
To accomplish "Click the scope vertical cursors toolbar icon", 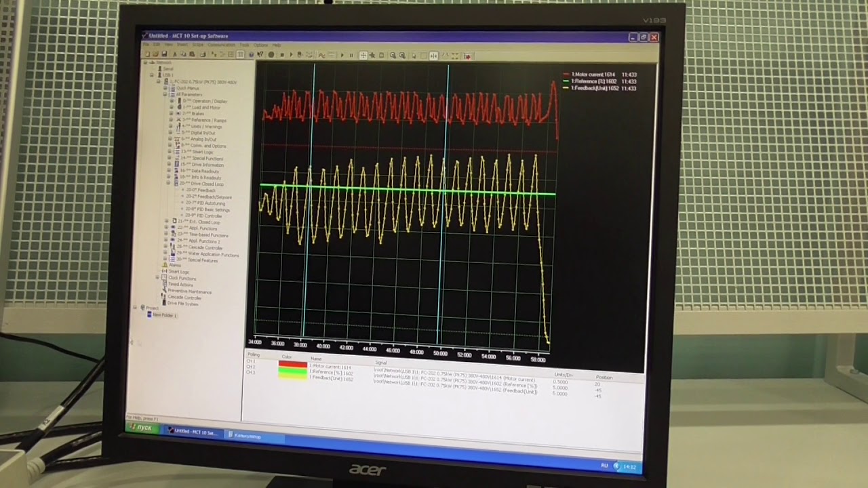I will coord(433,56).
